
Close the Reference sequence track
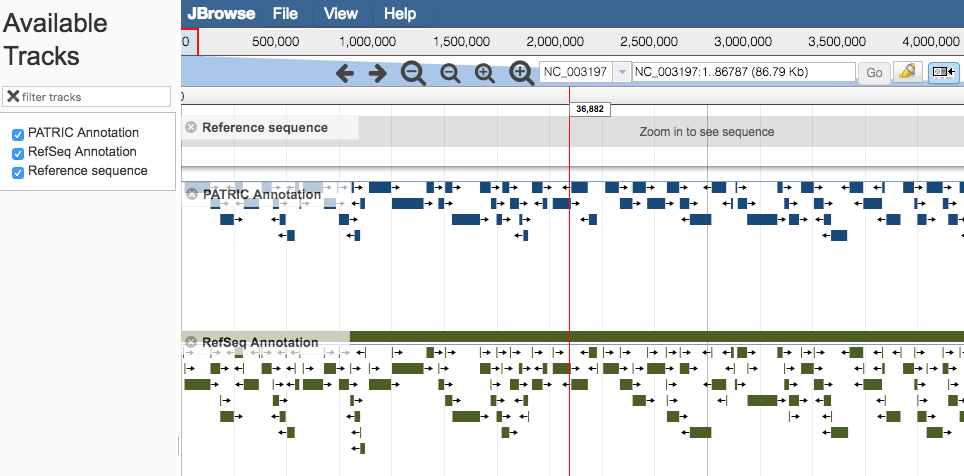click(x=191, y=127)
